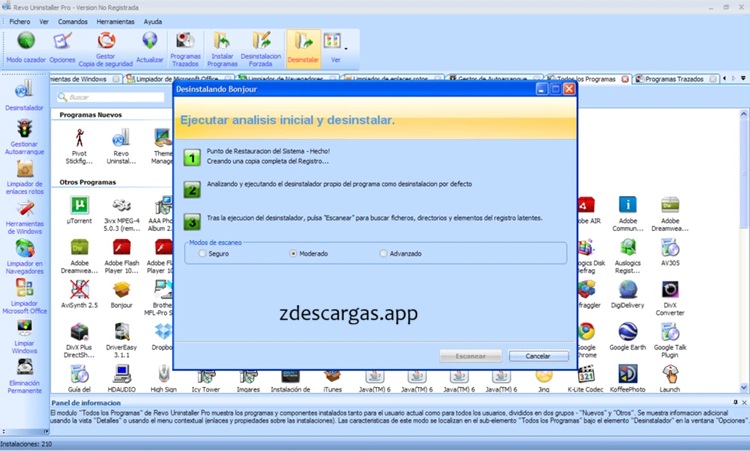The height and width of the screenshot is (451, 750).
Task: Open the Comandos menu
Action: pos(73,22)
